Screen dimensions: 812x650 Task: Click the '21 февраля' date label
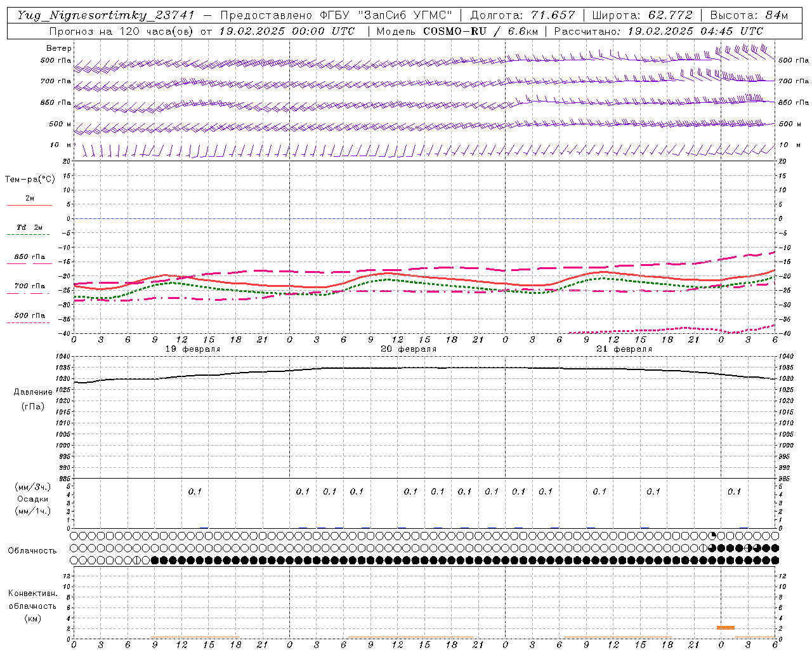click(624, 349)
